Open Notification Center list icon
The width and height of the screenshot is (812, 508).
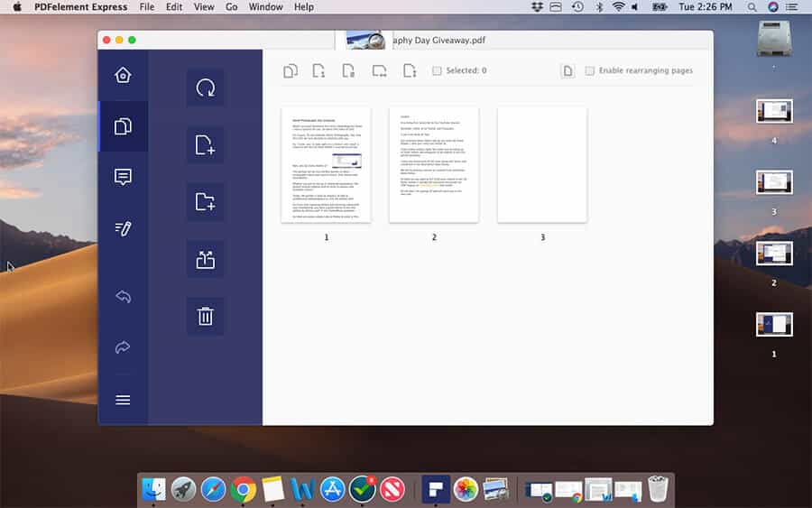[x=792, y=6]
